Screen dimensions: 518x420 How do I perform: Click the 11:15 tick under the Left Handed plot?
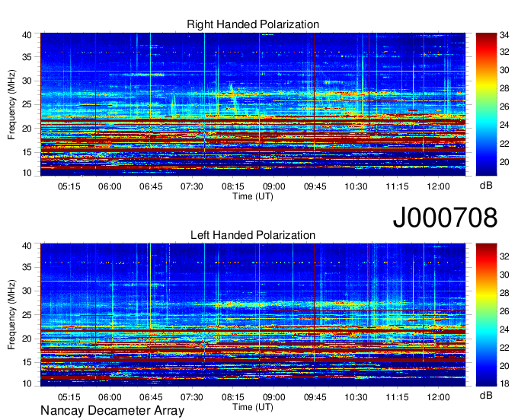tap(398, 397)
